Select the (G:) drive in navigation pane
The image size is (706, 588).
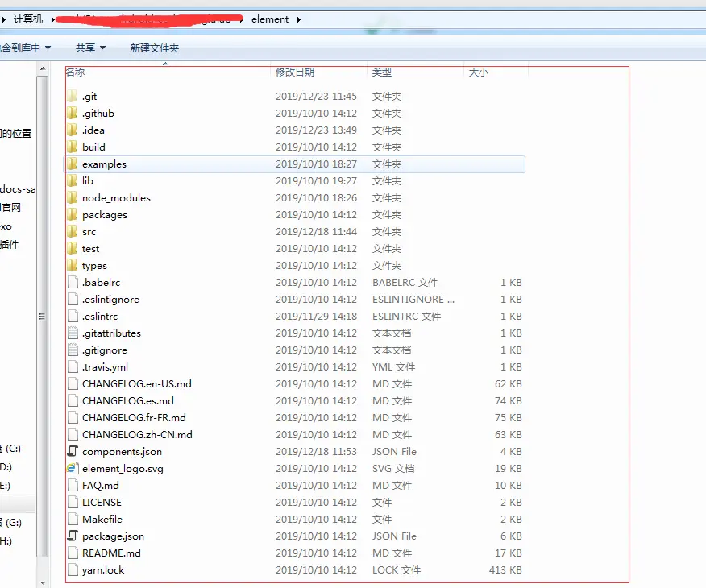coord(10,522)
